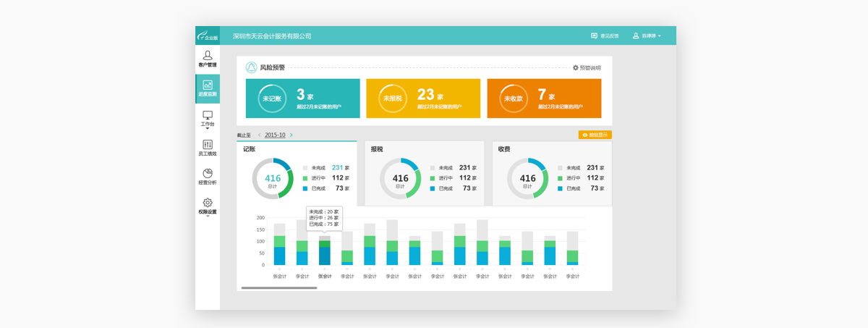Toggle 已完成 legend in 收费 chart
The height and width of the screenshot is (328, 868).
[560, 188]
